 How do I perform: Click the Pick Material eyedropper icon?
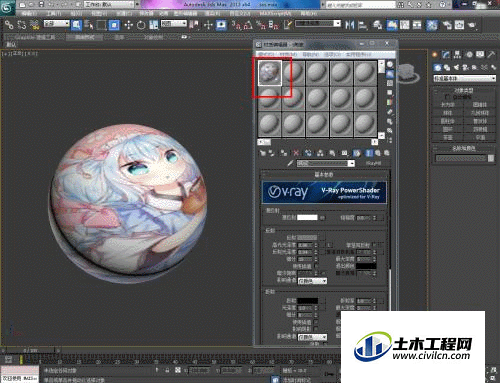pos(290,163)
